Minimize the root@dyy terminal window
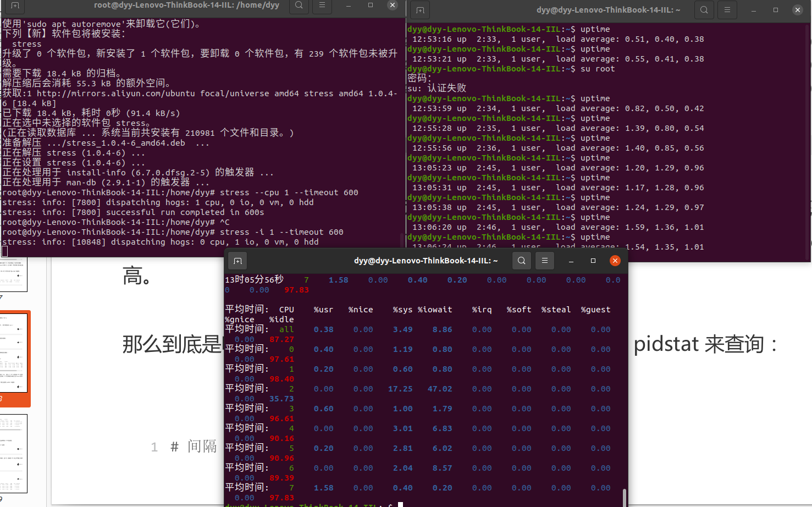Viewport: 812px width, 507px height. coord(349,5)
